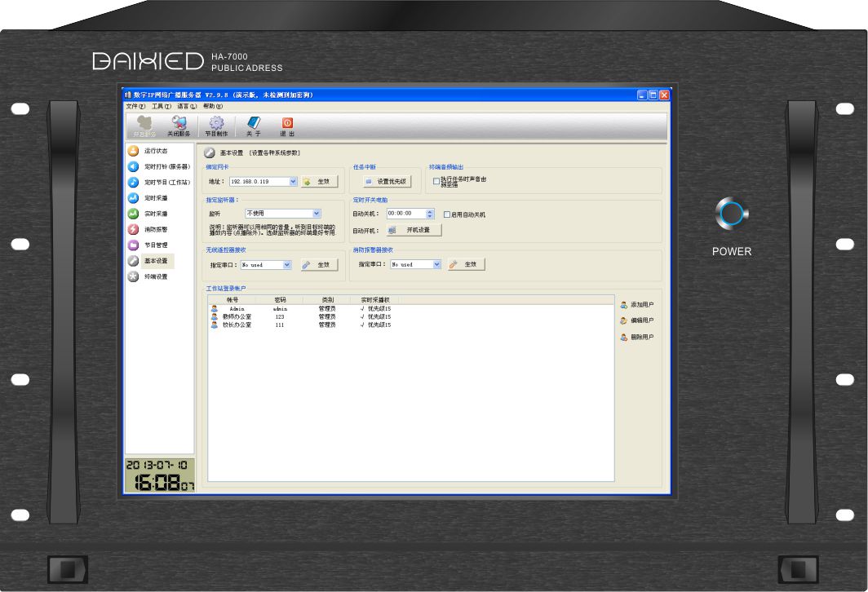This screenshot has height=592, width=868.
Task: Go to 节目管理 in the sidebar
Action: (155, 245)
